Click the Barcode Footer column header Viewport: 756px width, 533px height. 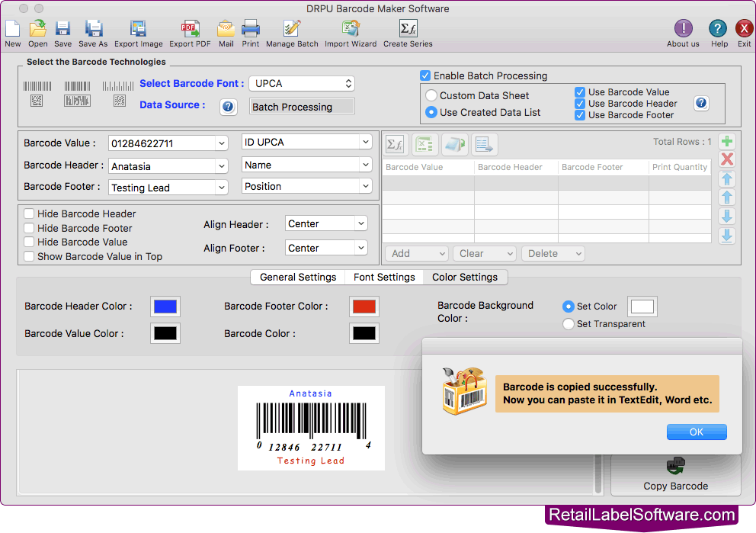tap(603, 168)
